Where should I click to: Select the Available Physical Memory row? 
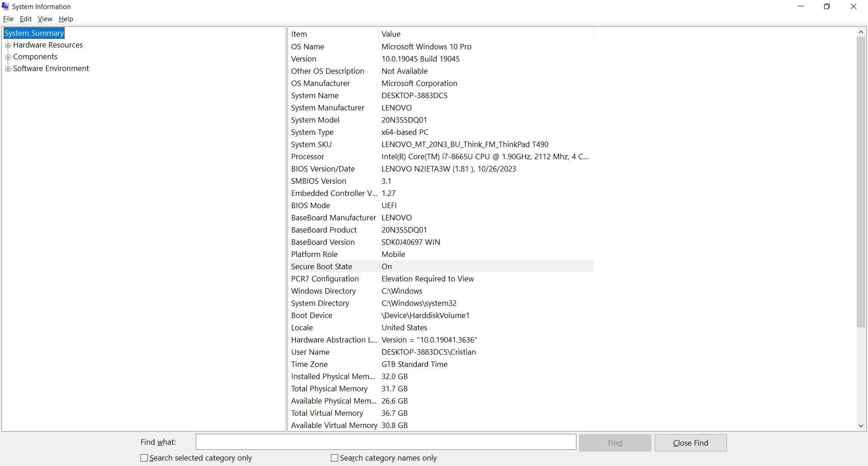pyautogui.click(x=441, y=401)
